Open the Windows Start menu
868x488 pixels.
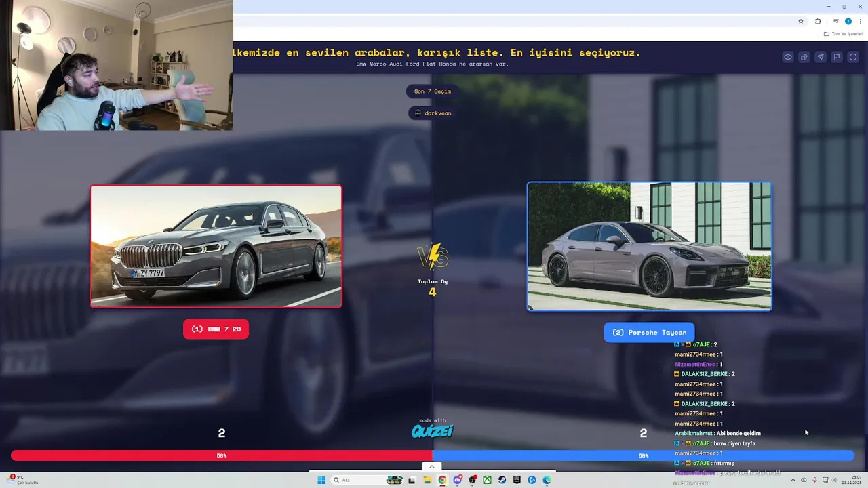[321, 480]
